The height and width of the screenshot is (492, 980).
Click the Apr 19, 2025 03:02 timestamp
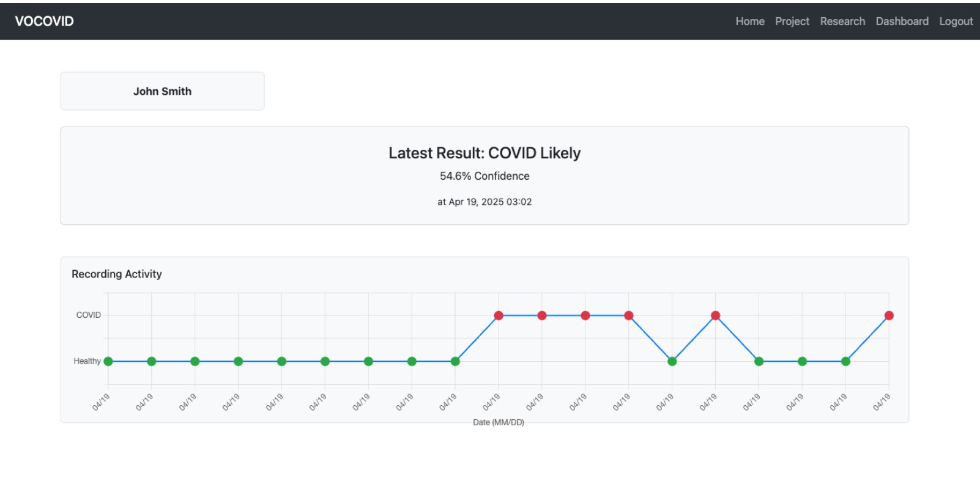point(484,202)
